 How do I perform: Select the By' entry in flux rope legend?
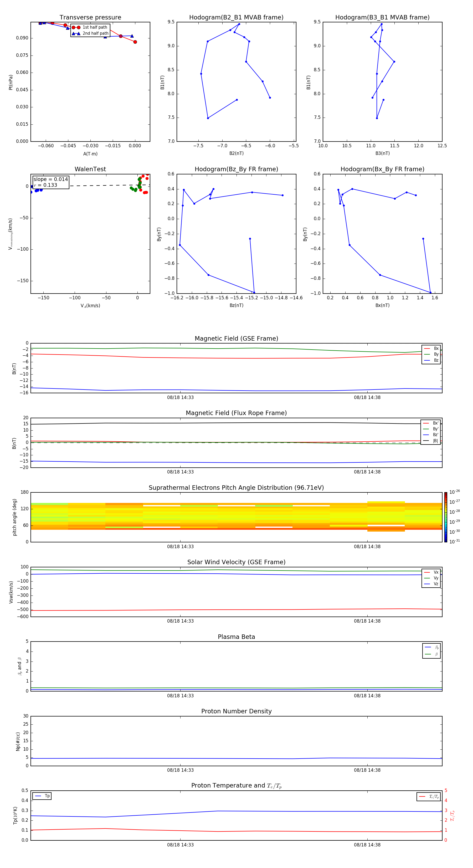431,429
